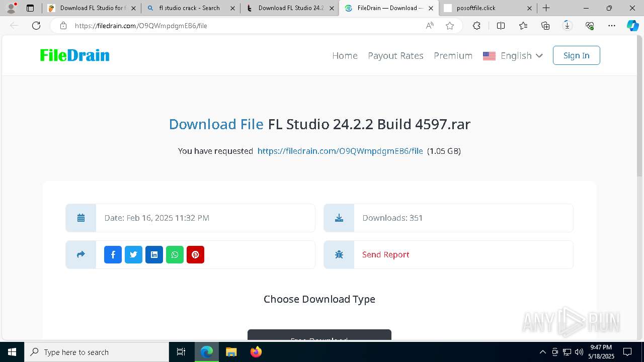Click the Date: Feb 16, 2025 text
This screenshot has width=644, height=362.
click(157, 218)
